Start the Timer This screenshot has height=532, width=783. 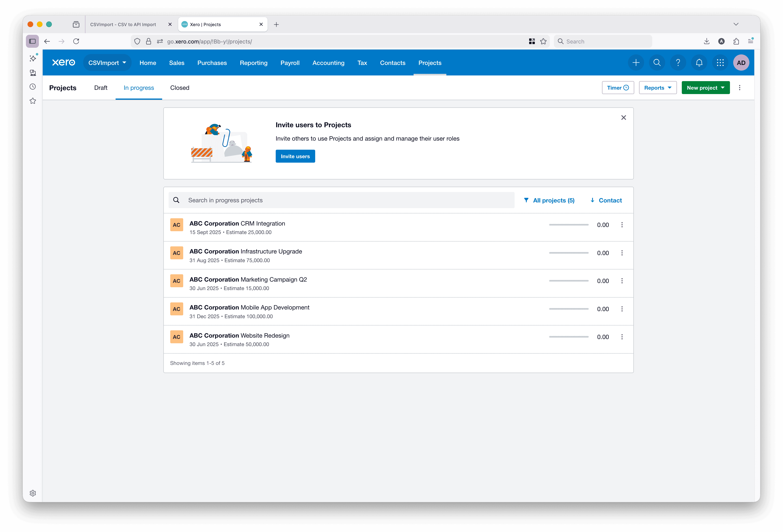point(618,88)
